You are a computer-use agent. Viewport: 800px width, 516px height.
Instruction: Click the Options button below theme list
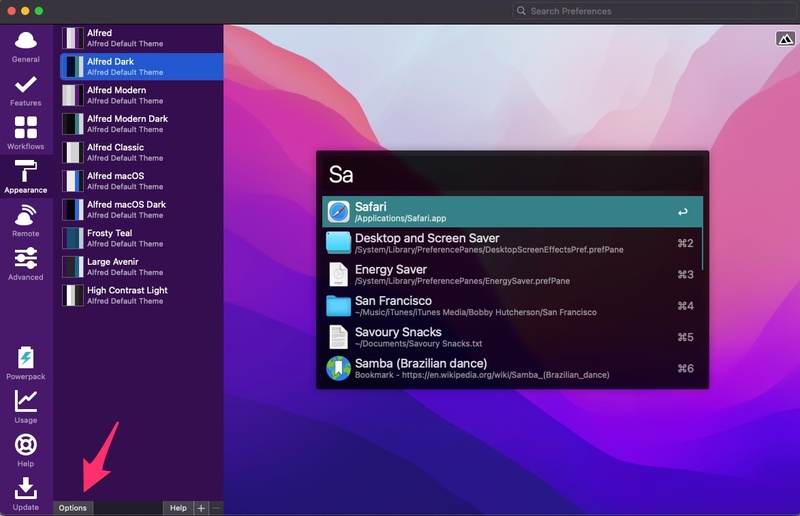click(72, 508)
